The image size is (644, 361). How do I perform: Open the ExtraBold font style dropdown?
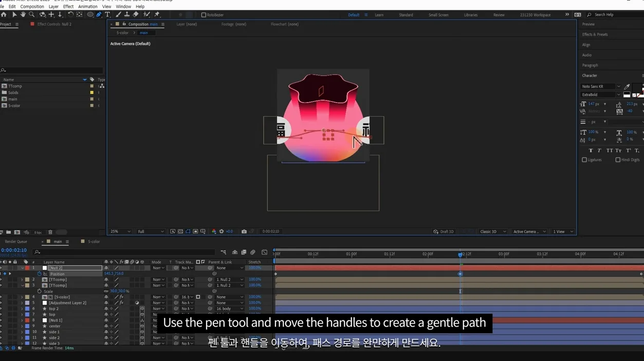click(600, 95)
